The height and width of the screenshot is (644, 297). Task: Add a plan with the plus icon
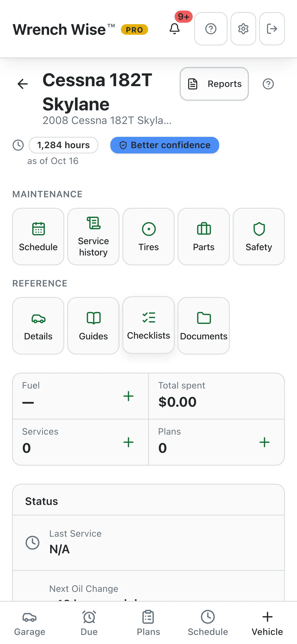coord(265,442)
